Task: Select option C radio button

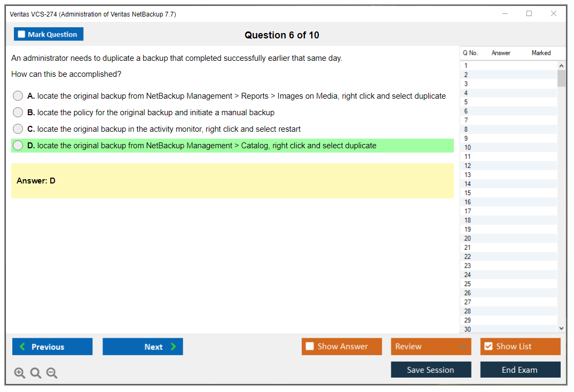Action: click(18, 129)
